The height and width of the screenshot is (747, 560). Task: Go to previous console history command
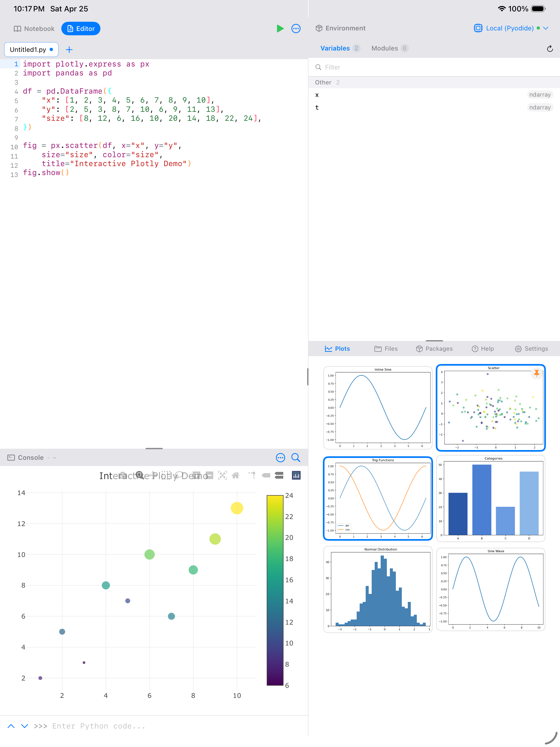11,726
